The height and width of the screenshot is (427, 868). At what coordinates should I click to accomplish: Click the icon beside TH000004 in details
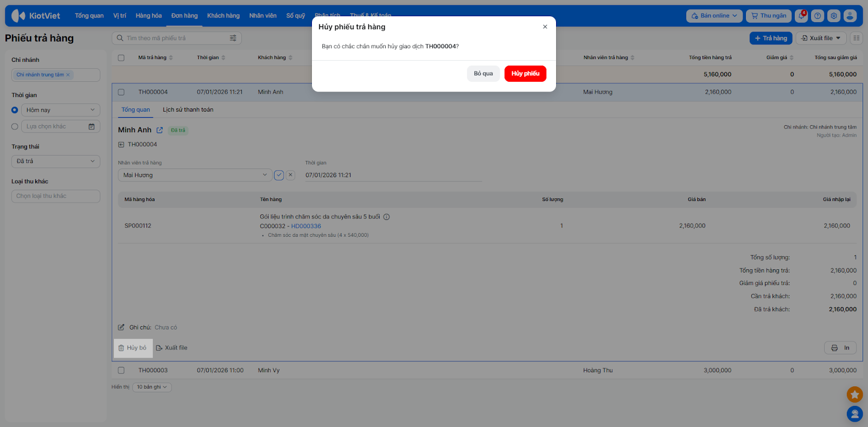click(122, 145)
